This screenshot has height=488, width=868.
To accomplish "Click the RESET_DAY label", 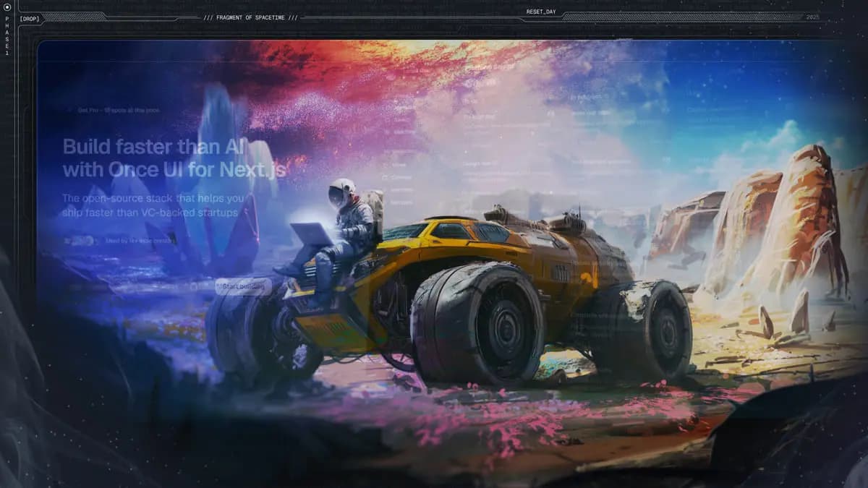I will click(541, 12).
